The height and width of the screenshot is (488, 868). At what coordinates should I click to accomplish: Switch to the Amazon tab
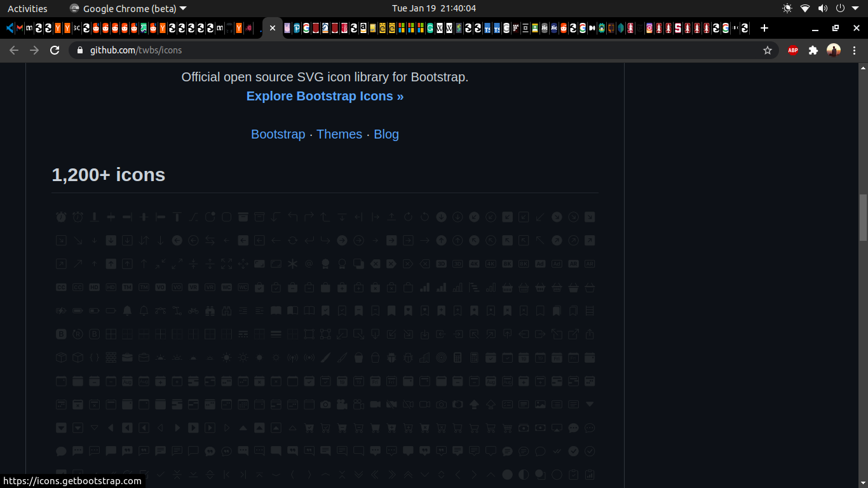point(363,28)
